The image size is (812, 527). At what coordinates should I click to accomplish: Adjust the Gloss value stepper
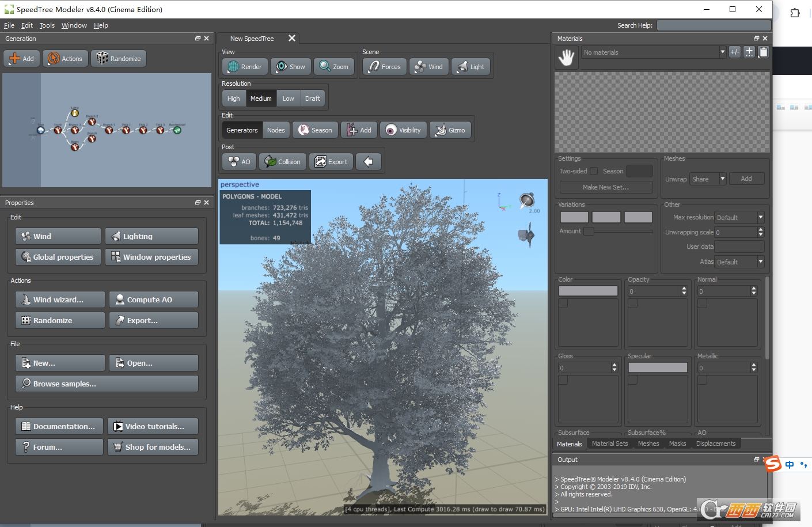point(614,367)
